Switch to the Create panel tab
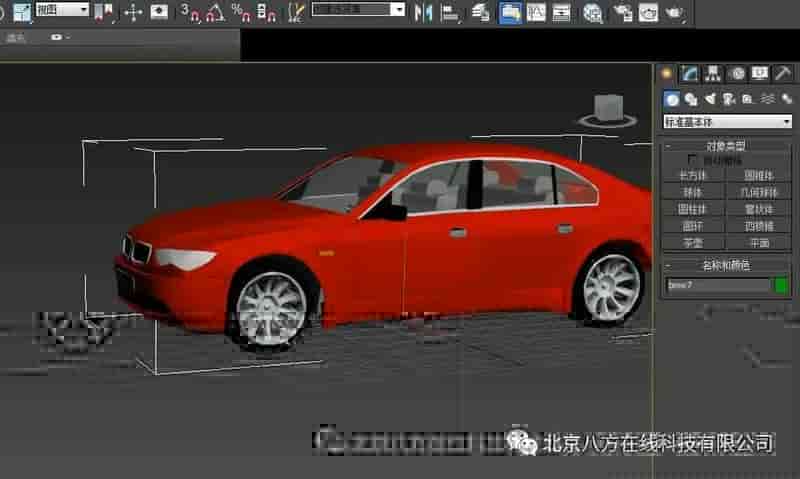The height and width of the screenshot is (479, 800). tap(666, 73)
